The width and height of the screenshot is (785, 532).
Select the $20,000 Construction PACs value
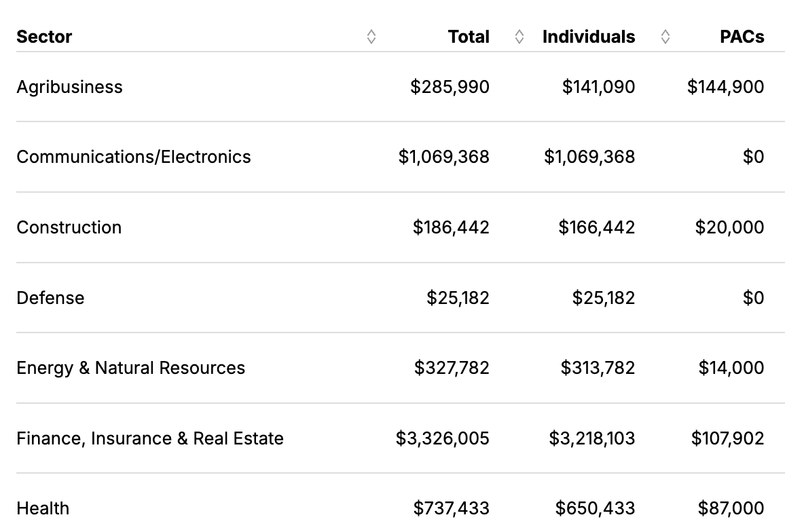(x=729, y=227)
